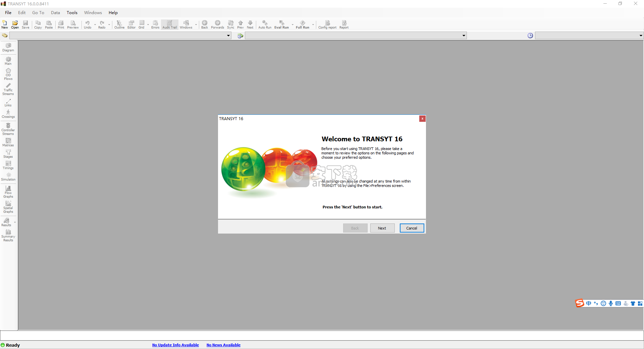Image resolution: width=644 pixels, height=349 pixels.
Task: Click the Back navigation toolbar icon
Action: (x=205, y=24)
